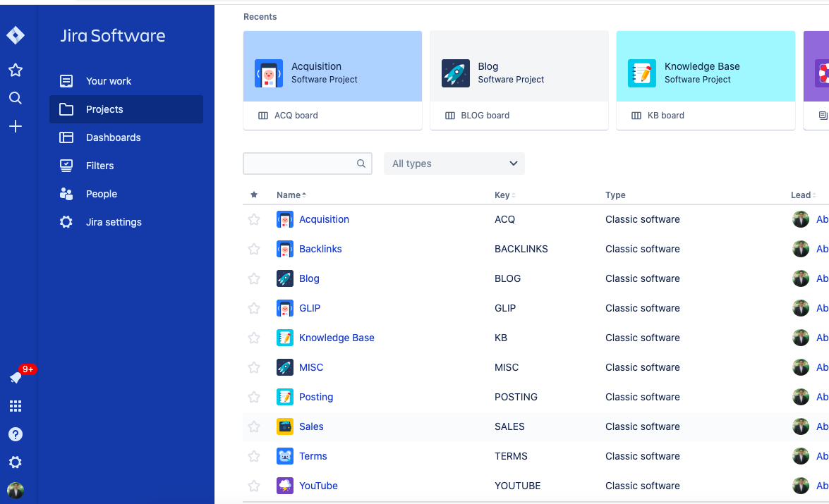Image resolution: width=829 pixels, height=504 pixels.
Task: Star the Posting project
Action: point(254,397)
